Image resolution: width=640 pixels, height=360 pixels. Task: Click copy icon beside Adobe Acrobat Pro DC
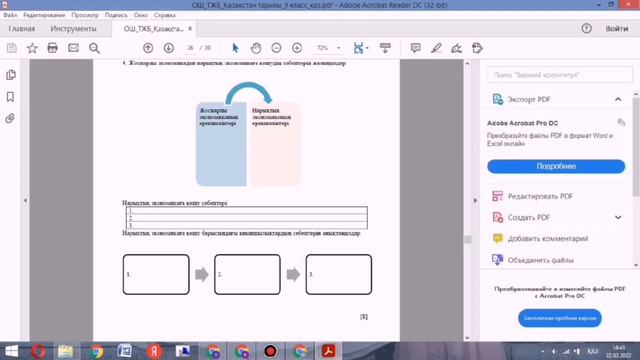[x=621, y=122]
